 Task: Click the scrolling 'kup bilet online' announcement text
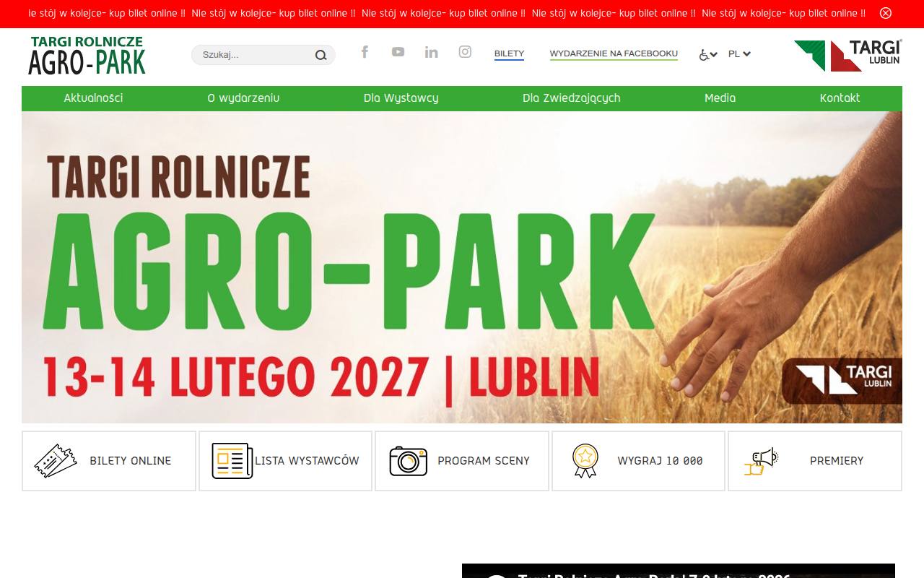point(446,13)
